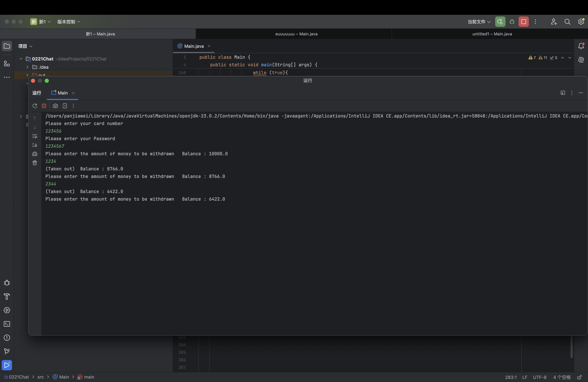Screen dimensions: 588x382
Task: Open the Git version control tool icon
Action: coord(7,351)
